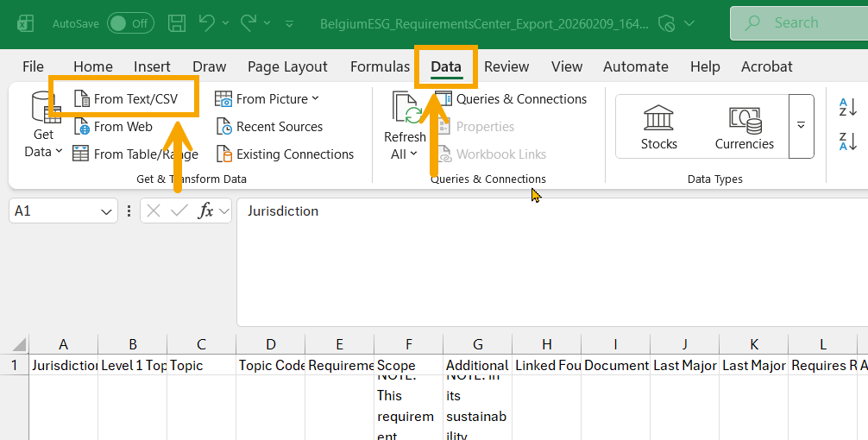This screenshot has height=440, width=868.
Task: Click the Search box in title bar
Action: [799, 23]
